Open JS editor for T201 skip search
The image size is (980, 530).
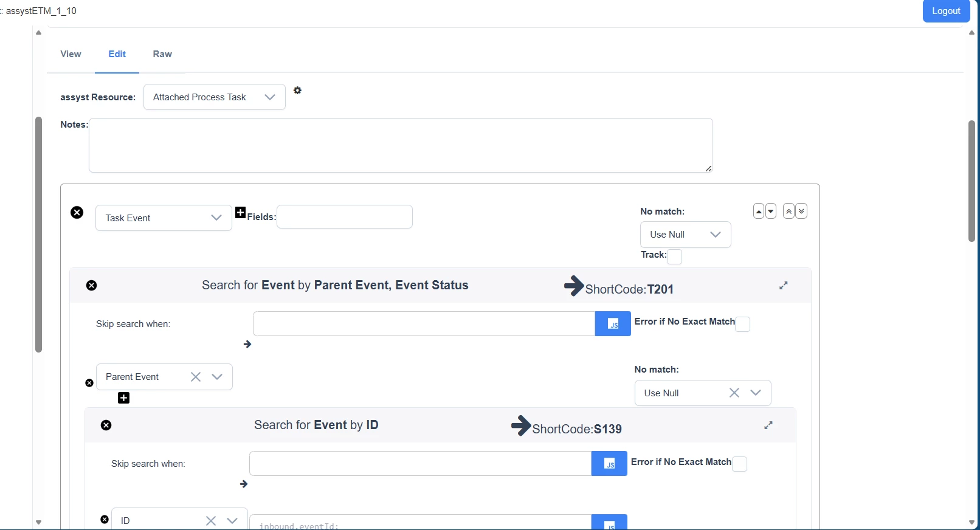coord(613,324)
